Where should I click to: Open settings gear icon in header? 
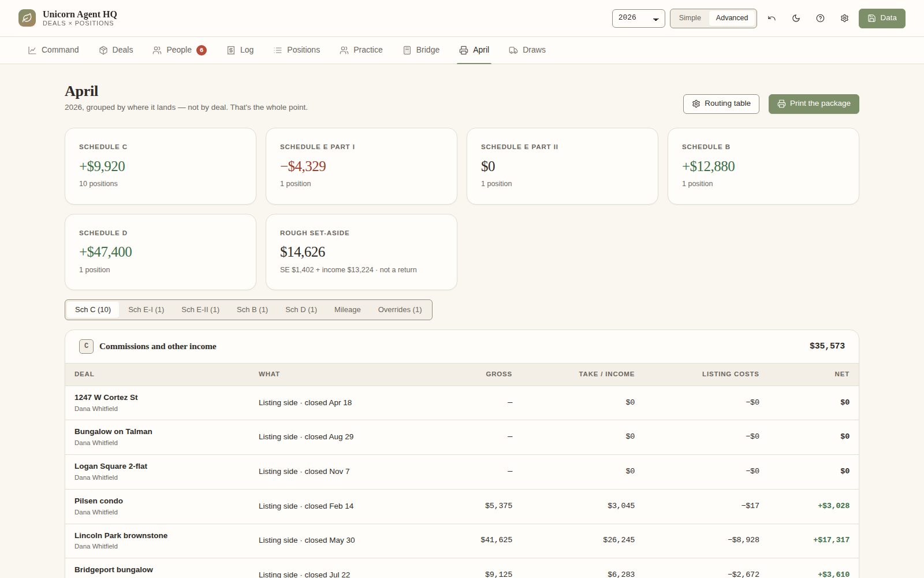coord(844,18)
